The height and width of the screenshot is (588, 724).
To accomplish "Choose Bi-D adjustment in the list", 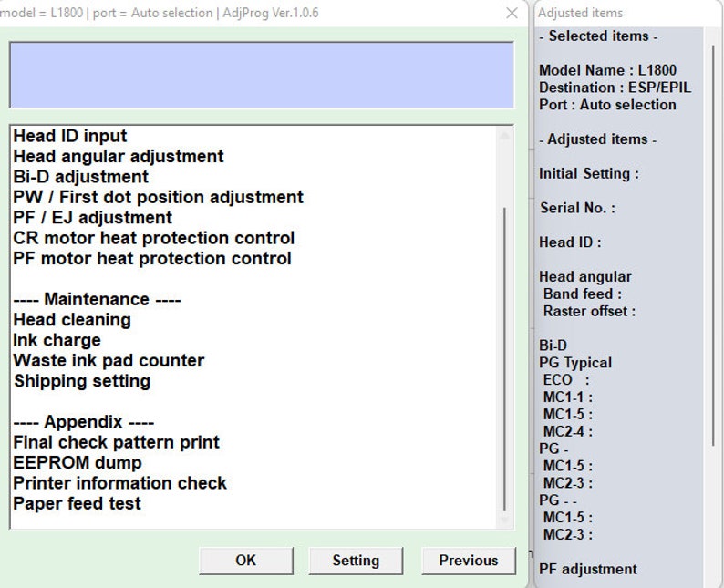I will pos(81,177).
